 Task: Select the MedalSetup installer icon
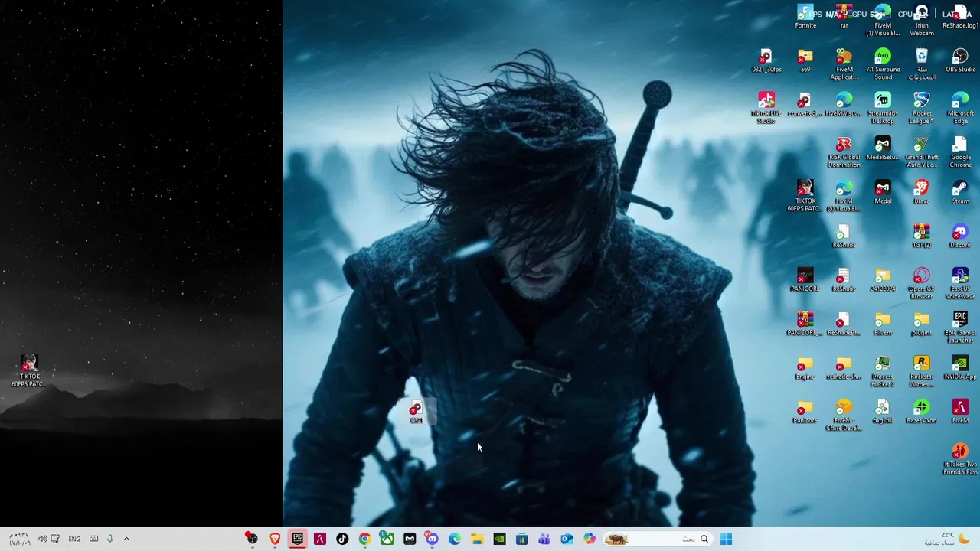(x=883, y=148)
